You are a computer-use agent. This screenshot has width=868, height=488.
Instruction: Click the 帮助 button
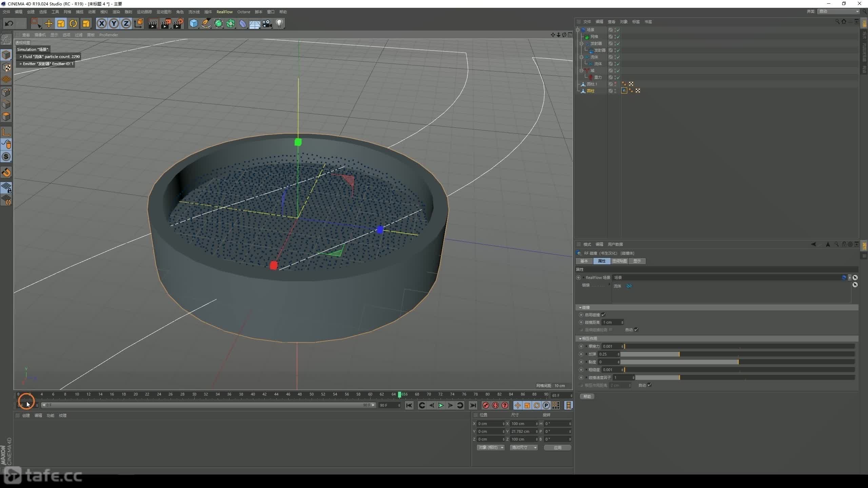pos(587,396)
